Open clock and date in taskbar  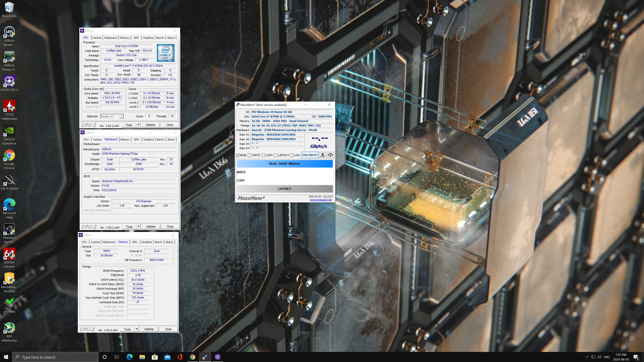(x=621, y=357)
